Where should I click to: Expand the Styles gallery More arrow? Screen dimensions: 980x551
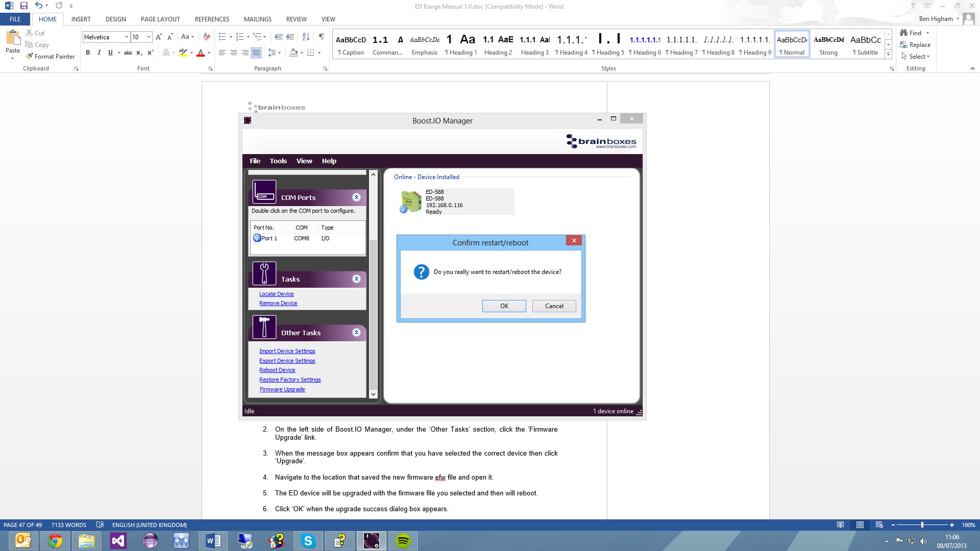(888, 55)
